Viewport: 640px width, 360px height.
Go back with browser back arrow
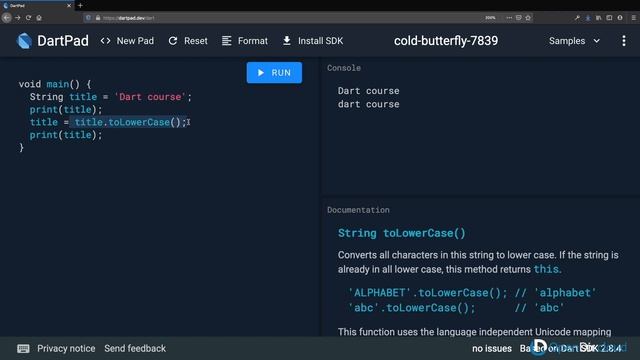click(x=7, y=18)
